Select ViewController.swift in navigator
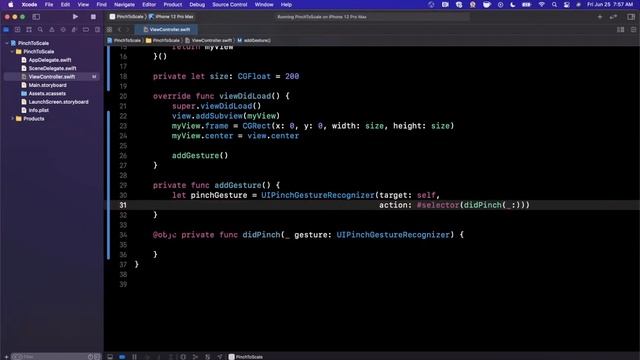Screen dimensions: 640x360 point(51,77)
